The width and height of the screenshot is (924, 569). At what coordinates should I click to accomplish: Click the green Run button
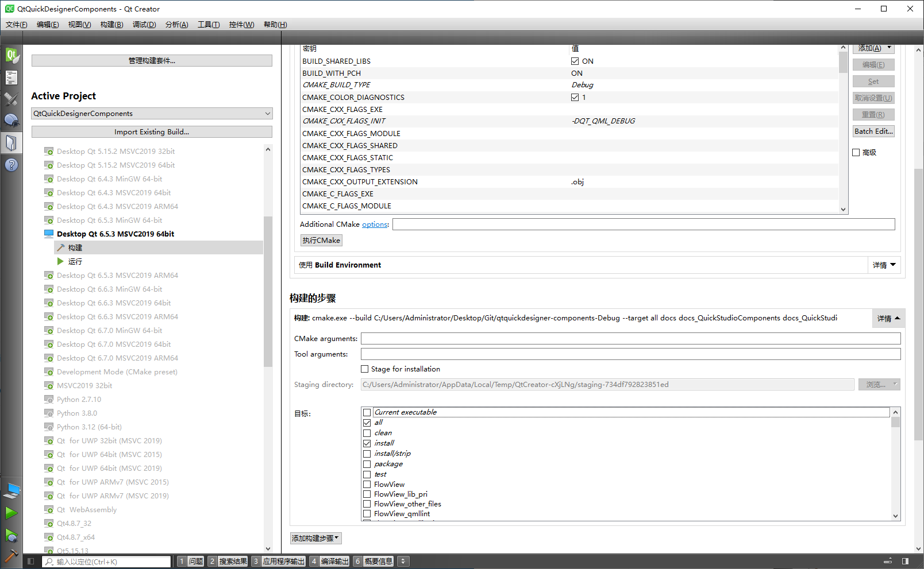(11, 513)
